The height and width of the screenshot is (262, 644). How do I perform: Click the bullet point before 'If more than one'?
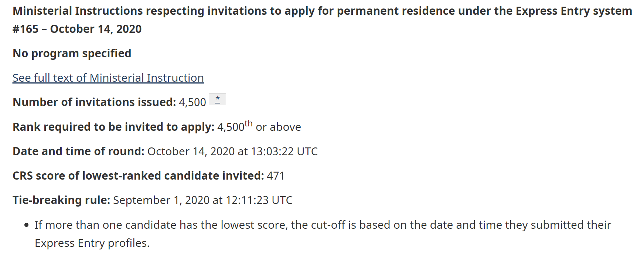pos(26,225)
